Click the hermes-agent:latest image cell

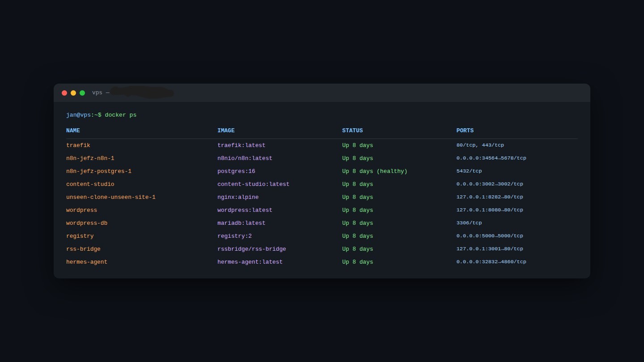click(x=250, y=262)
